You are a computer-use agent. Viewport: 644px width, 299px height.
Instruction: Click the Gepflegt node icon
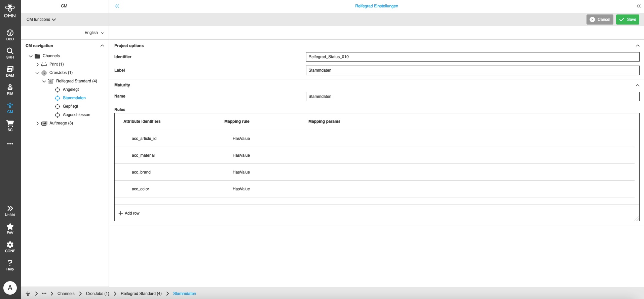pyautogui.click(x=58, y=107)
